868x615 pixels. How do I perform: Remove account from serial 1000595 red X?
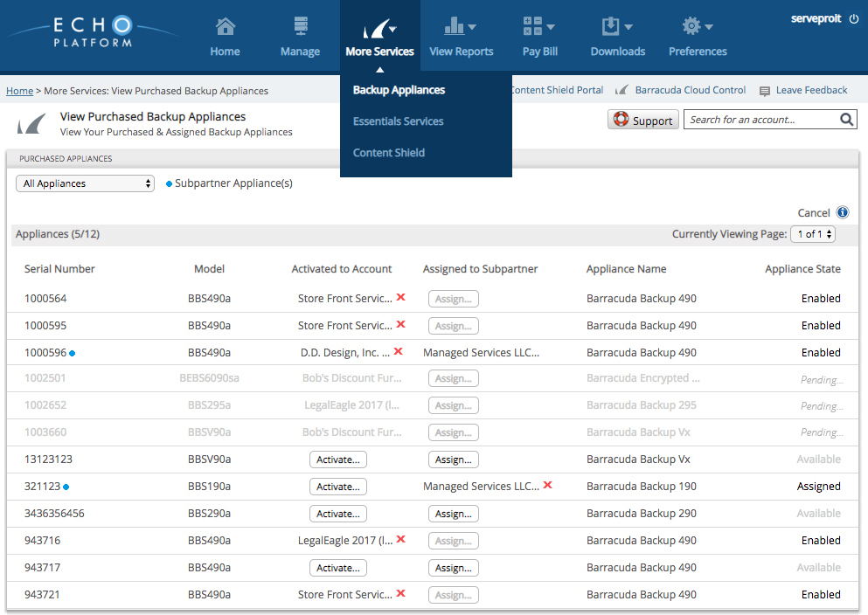[x=401, y=324]
